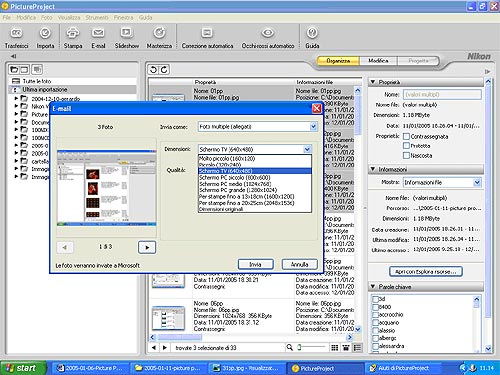Collapse the right panel arrow
The height and width of the screenshot is (375, 500).
click(487, 71)
